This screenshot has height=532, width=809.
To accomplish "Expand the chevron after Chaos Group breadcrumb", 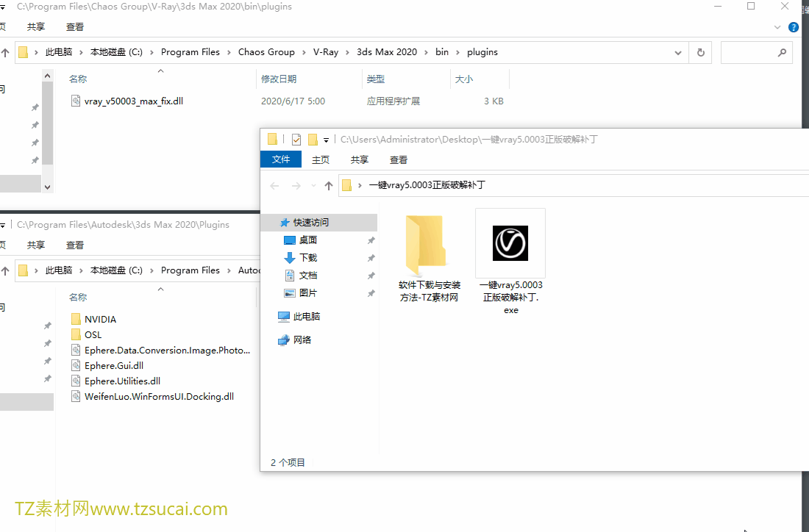I will tap(304, 53).
